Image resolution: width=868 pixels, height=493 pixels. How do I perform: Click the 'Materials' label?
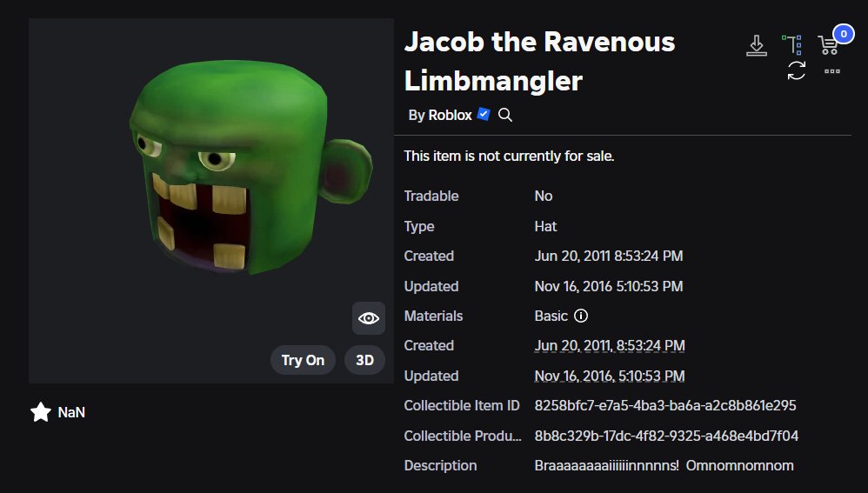coord(433,316)
